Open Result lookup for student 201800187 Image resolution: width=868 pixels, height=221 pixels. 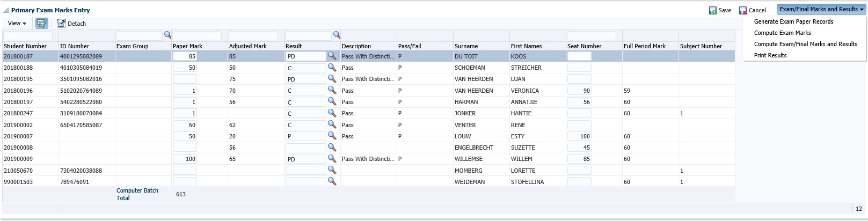[332, 56]
